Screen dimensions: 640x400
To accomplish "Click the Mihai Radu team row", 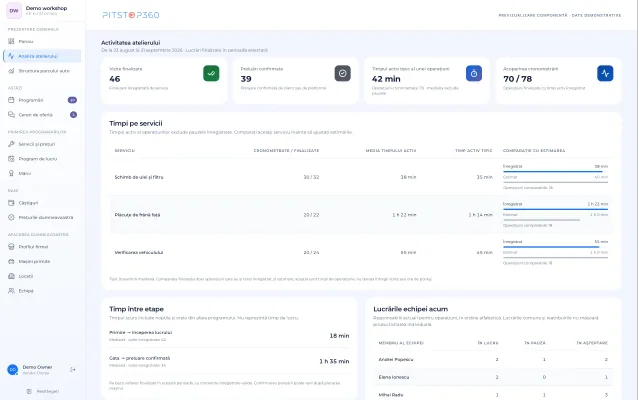I will pyautogui.click(x=493, y=395).
